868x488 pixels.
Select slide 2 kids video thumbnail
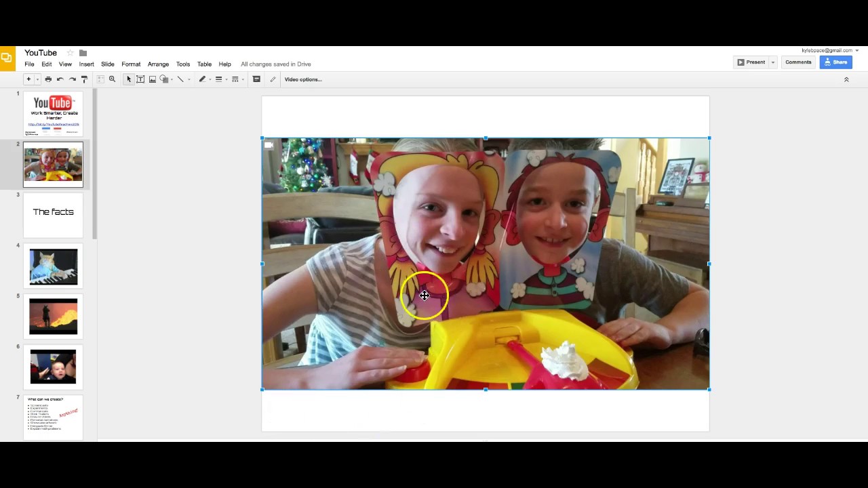tap(53, 164)
